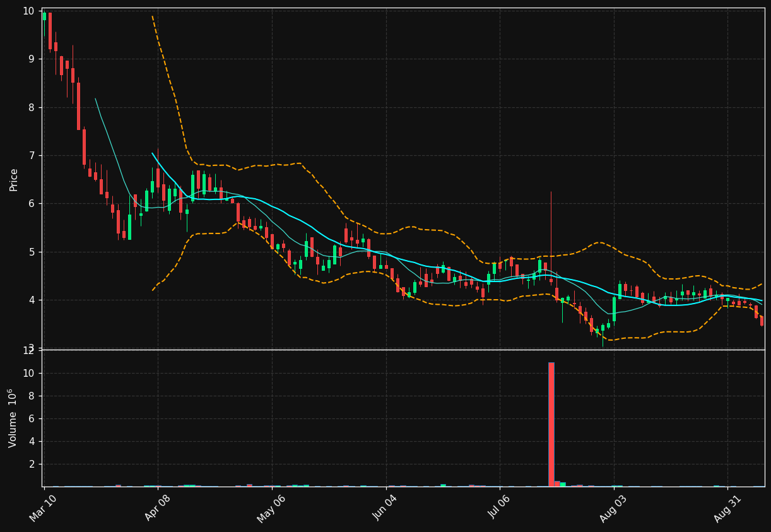Click the "Volume 10⁶" axis title
This screenshot has width=771, height=532.
click(13, 418)
